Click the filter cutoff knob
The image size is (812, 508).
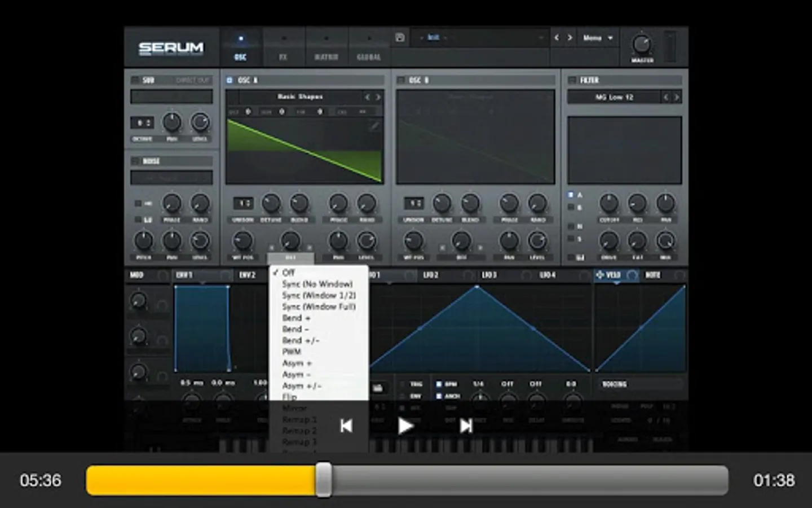pyautogui.click(x=609, y=203)
